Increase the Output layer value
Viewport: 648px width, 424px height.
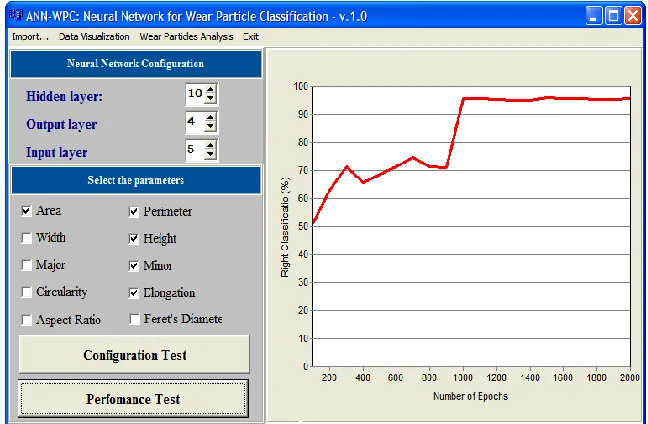pos(210,117)
